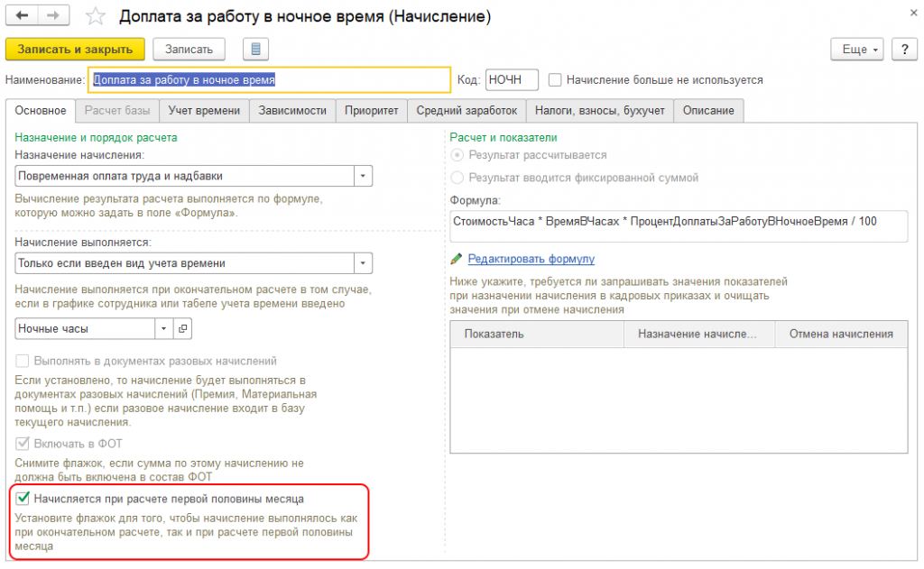Open the Еще menu button

click(x=856, y=50)
